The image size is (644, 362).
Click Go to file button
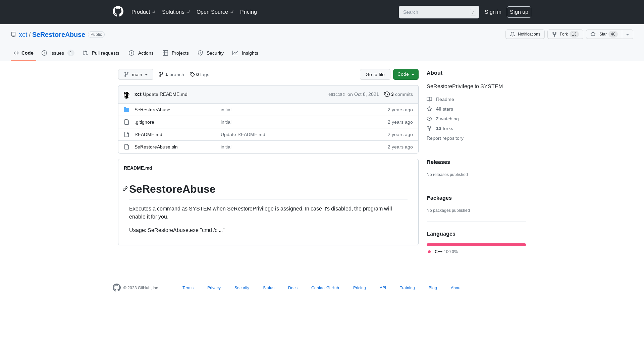[x=375, y=74]
